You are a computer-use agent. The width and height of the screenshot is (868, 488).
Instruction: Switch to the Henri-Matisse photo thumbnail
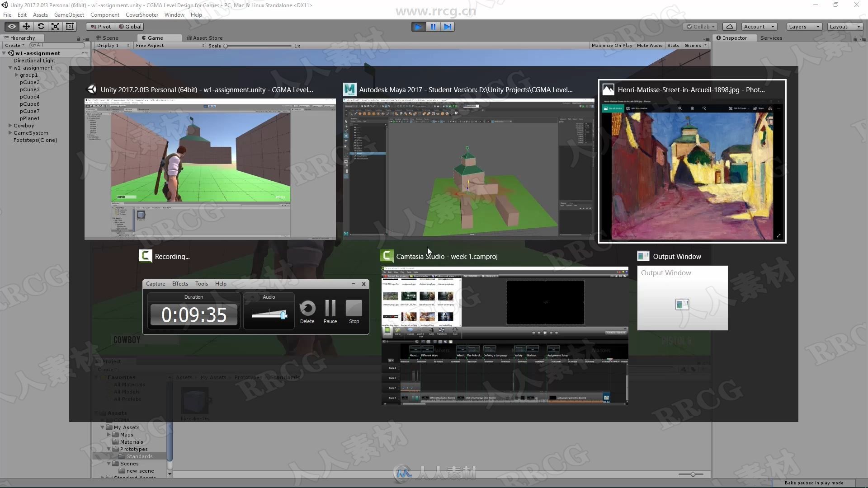(692, 169)
